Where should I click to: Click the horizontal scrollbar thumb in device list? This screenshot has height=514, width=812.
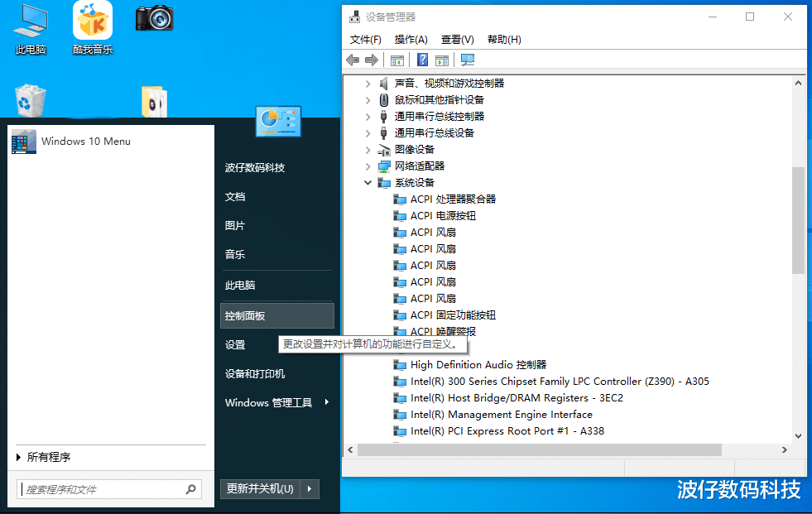click(539, 449)
